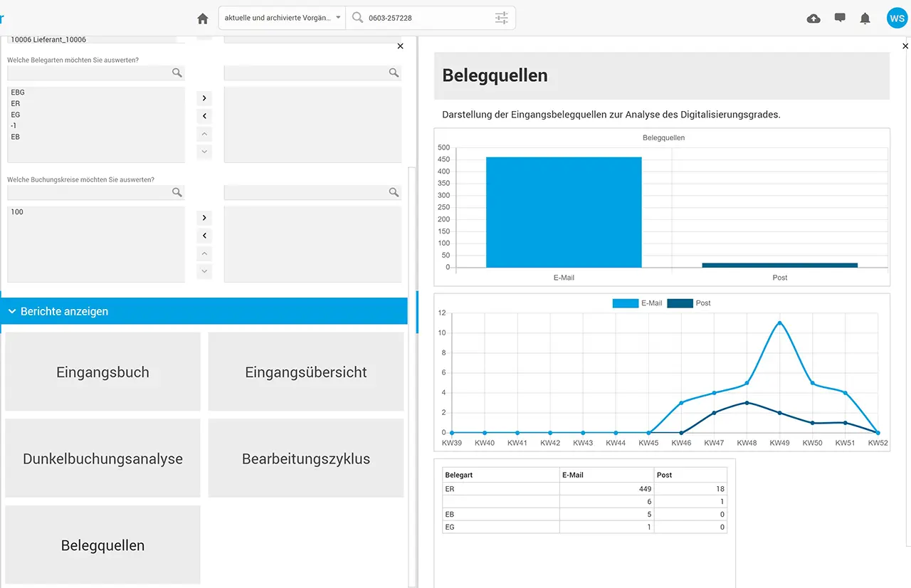The height and width of the screenshot is (588, 911).
Task: Click magnifier in Belegarten left search field
Action: pyautogui.click(x=177, y=73)
